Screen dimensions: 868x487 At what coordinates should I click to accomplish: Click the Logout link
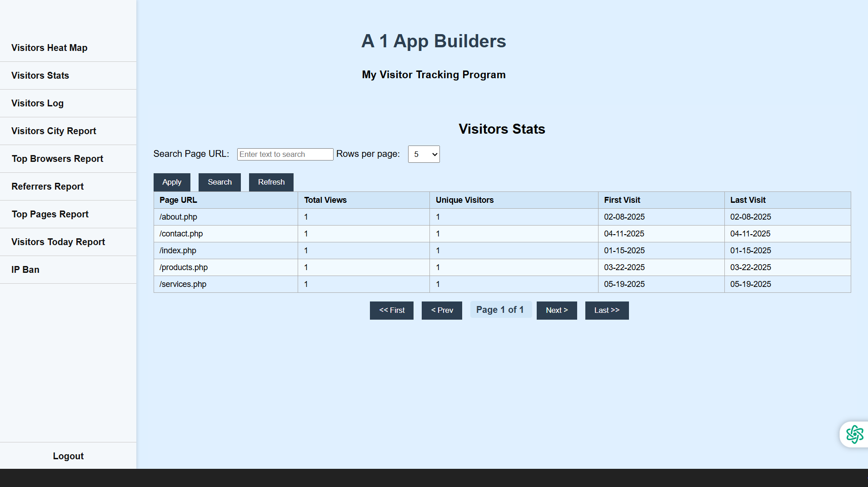pos(68,456)
